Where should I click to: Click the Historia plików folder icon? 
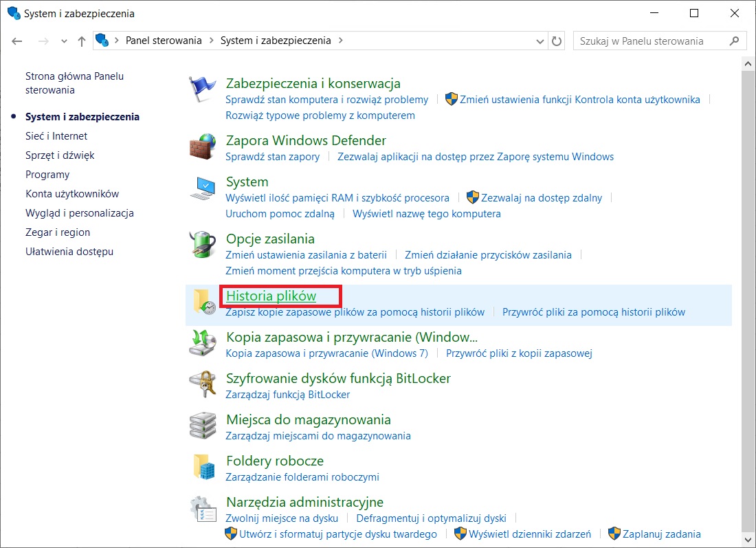click(203, 302)
